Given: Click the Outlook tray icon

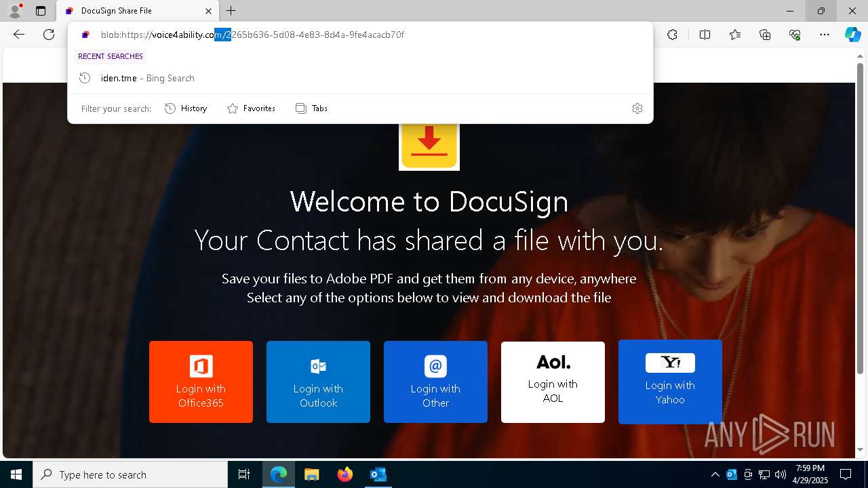Looking at the screenshot, I should [x=732, y=474].
